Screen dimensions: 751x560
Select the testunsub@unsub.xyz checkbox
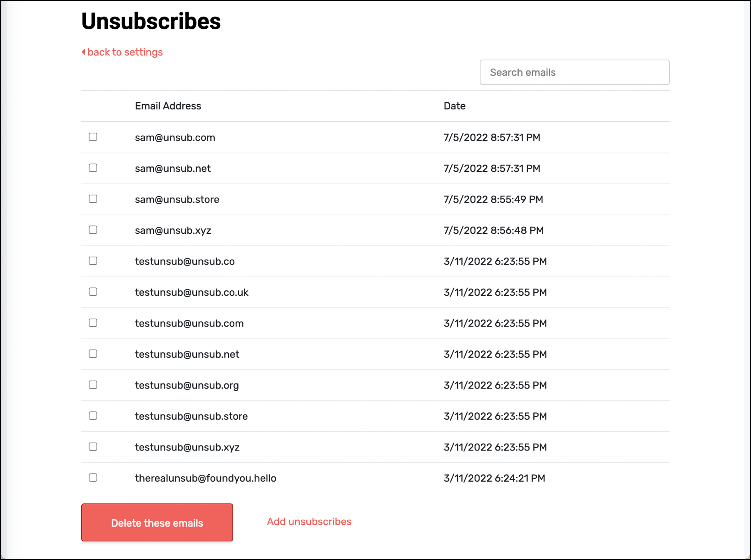pos(93,446)
